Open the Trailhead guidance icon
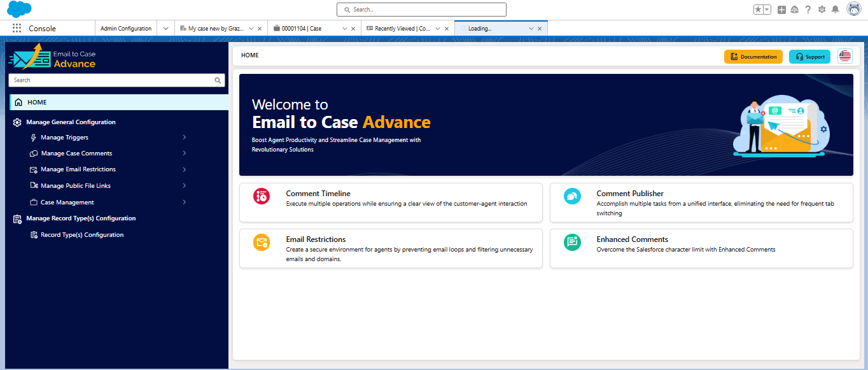The height and width of the screenshot is (370, 868). point(795,10)
